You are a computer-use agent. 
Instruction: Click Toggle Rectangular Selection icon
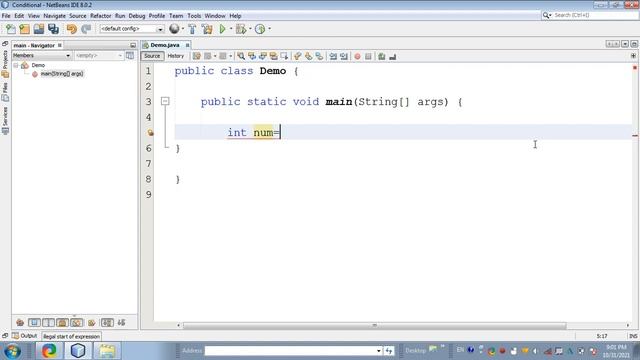pos(284,56)
